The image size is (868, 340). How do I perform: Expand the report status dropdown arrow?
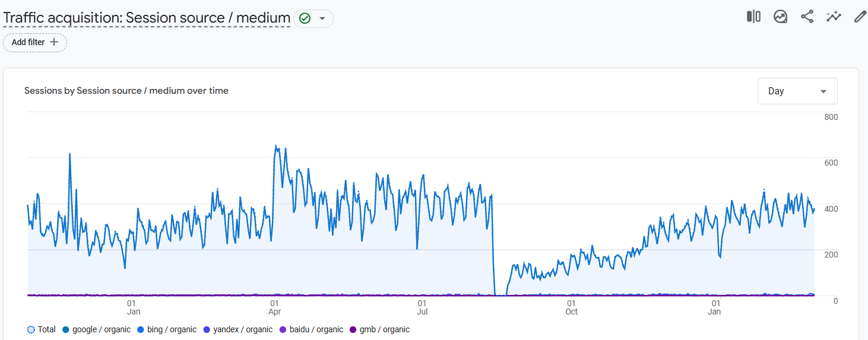[x=322, y=18]
